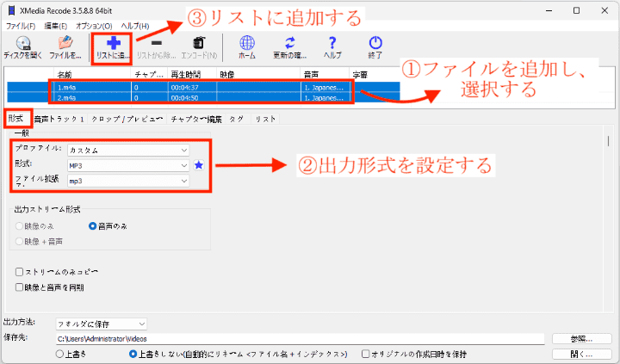Click the settings panel vertical scrollbar
The width and height of the screenshot is (620, 364).
click(608, 141)
